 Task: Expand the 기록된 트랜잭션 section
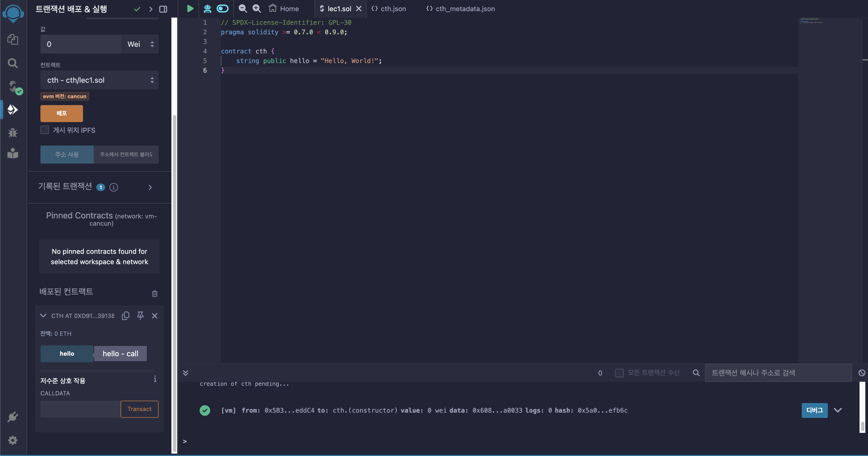click(150, 187)
